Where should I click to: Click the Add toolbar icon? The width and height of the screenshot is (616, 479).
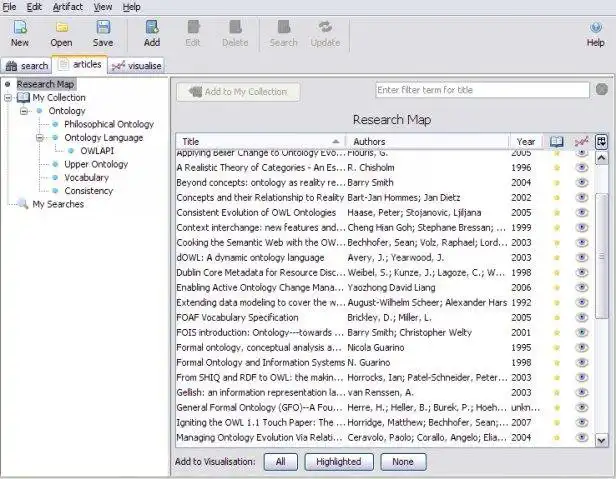click(x=152, y=28)
